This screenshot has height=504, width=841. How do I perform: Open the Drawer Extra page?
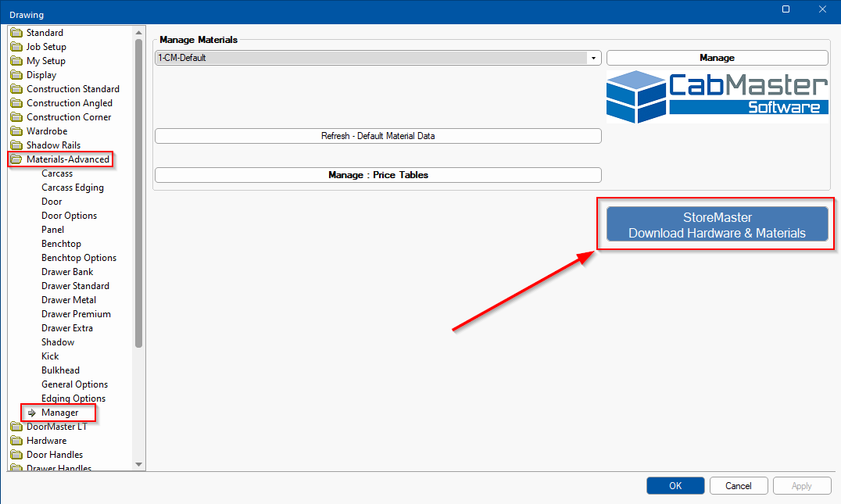click(67, 328)
